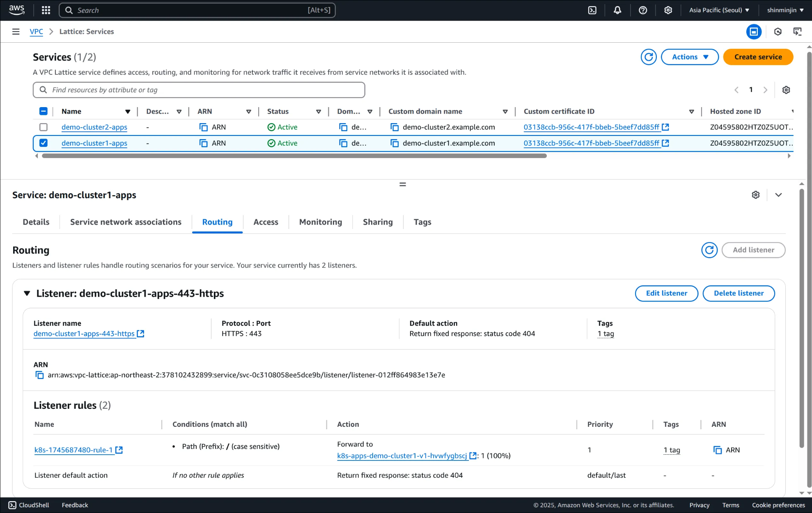Collapse the demo-cluster1-apps-443-https listener section
This screenshot has width=812, height=513.
27,293
